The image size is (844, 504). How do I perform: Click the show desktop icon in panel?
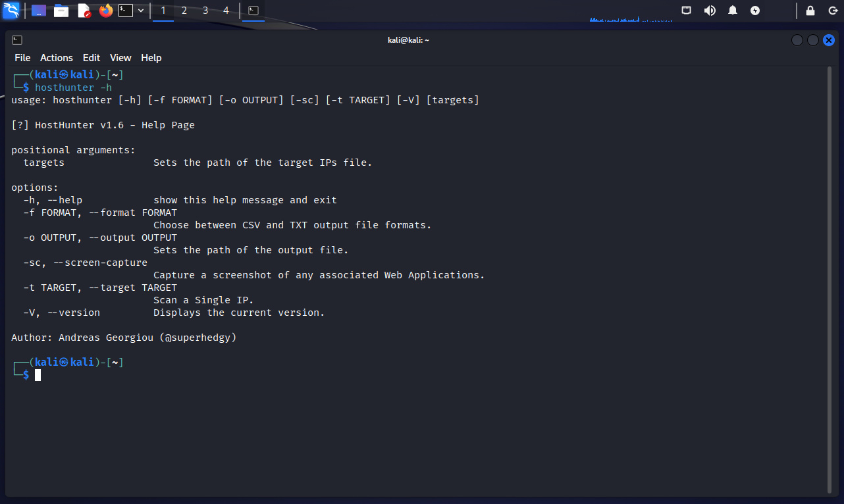tap(39, 11)
